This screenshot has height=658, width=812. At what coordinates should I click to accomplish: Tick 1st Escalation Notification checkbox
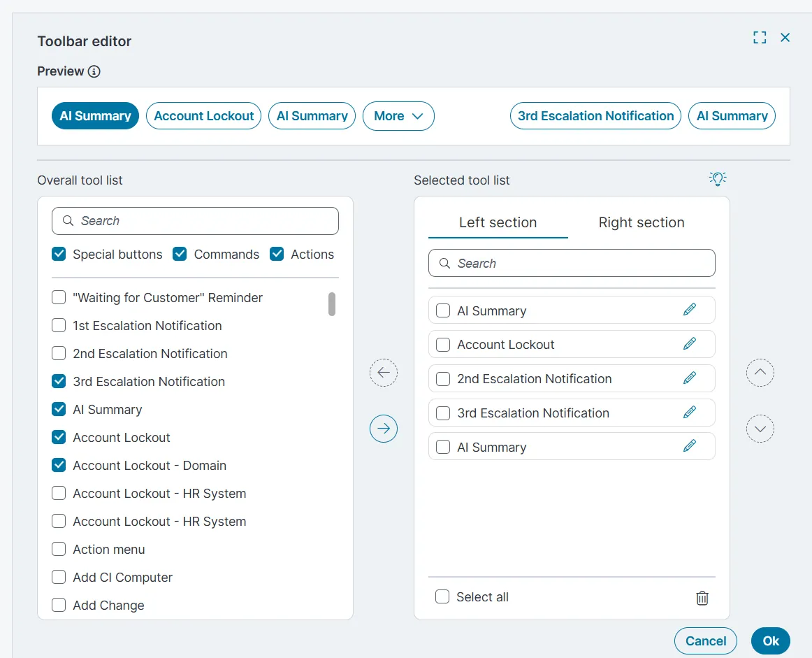tap(59, 325)
